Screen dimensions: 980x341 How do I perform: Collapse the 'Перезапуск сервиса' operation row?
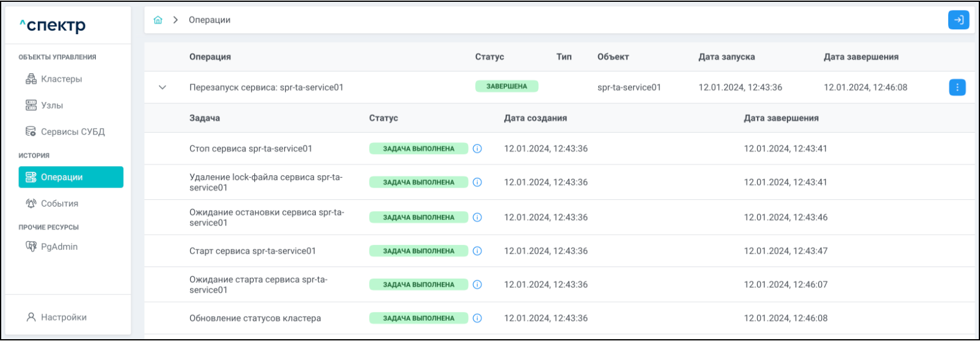[163, 87]
